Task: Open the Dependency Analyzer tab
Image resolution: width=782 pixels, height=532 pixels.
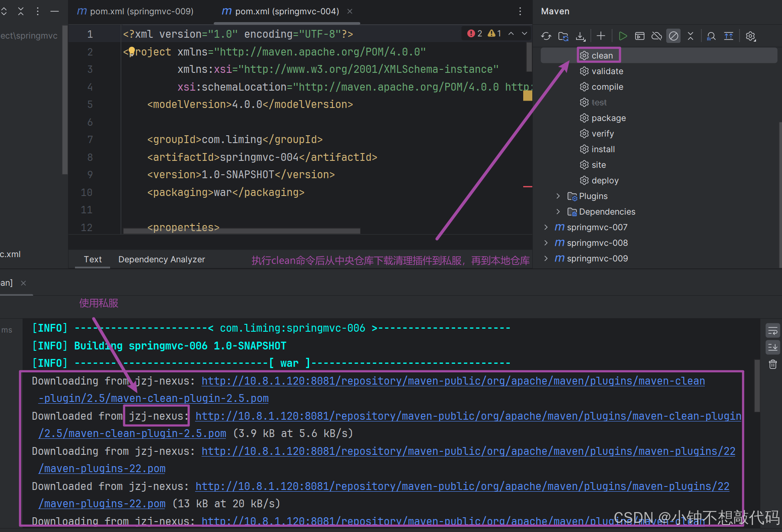Action: [161, 259]
